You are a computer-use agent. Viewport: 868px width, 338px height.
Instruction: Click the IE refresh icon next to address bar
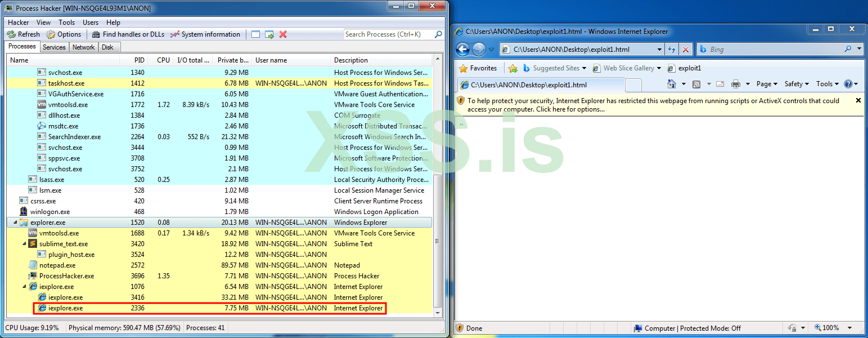672,50
